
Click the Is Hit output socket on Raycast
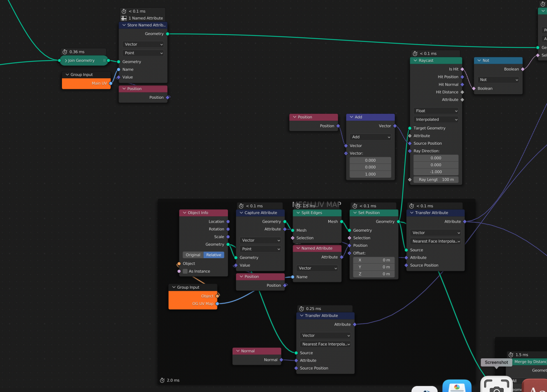pyautogui.click(x=462, y=69)
